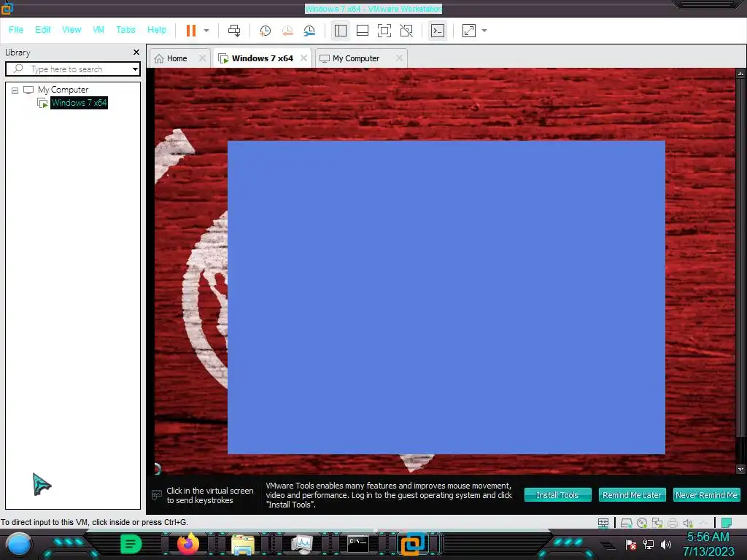Close the Library panel
Screen dimensions: 747x560
click(136, 52)
